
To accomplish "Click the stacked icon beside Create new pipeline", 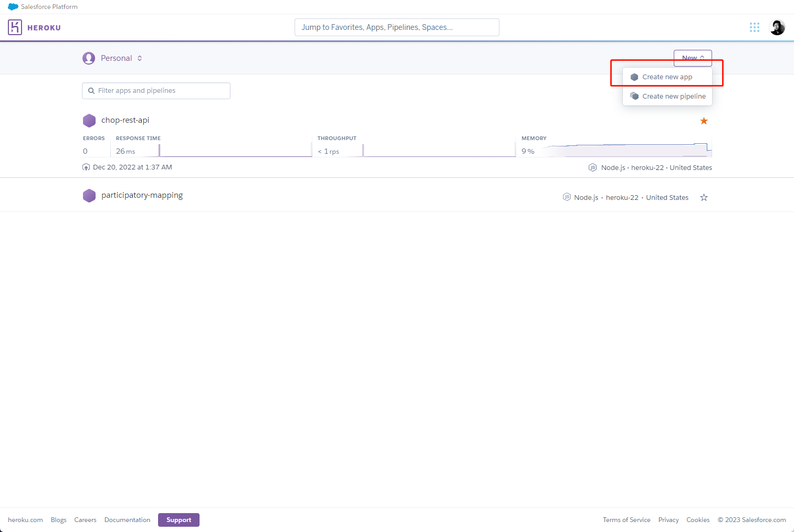I will 634,96.
